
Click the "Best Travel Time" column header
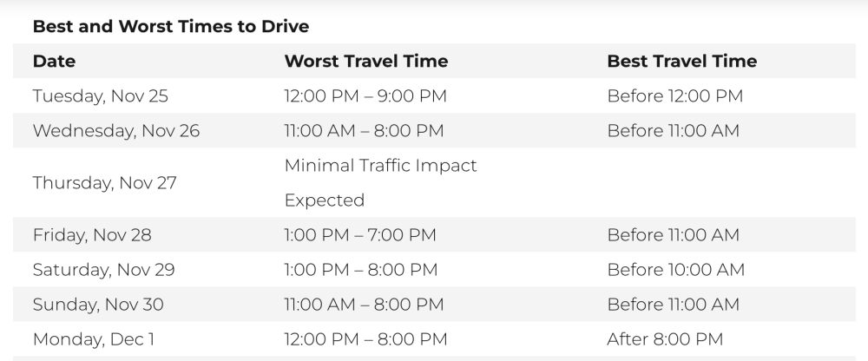681,61
